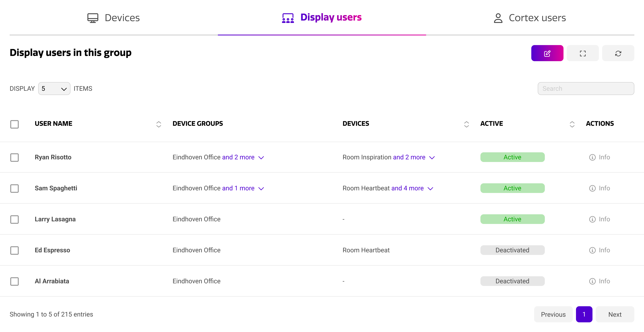
Task: Click the purple edit pencil icon button
Action: [x=547, y=53]
